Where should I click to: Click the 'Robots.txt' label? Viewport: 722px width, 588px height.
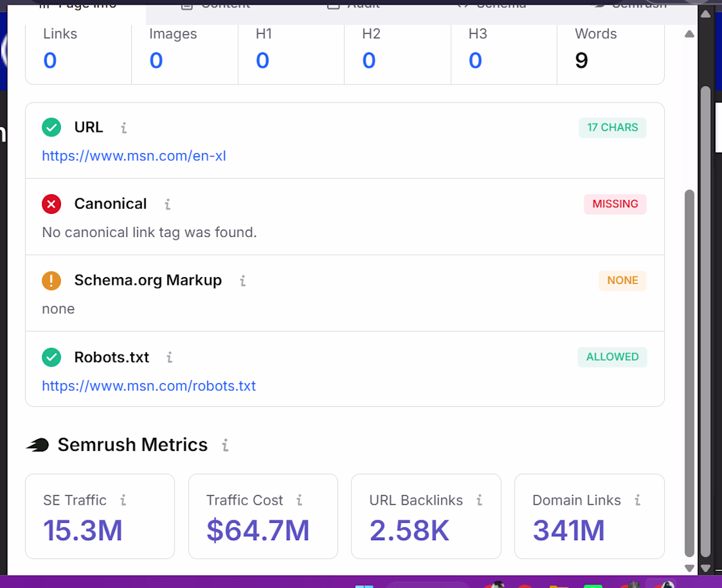click(112, 357)
